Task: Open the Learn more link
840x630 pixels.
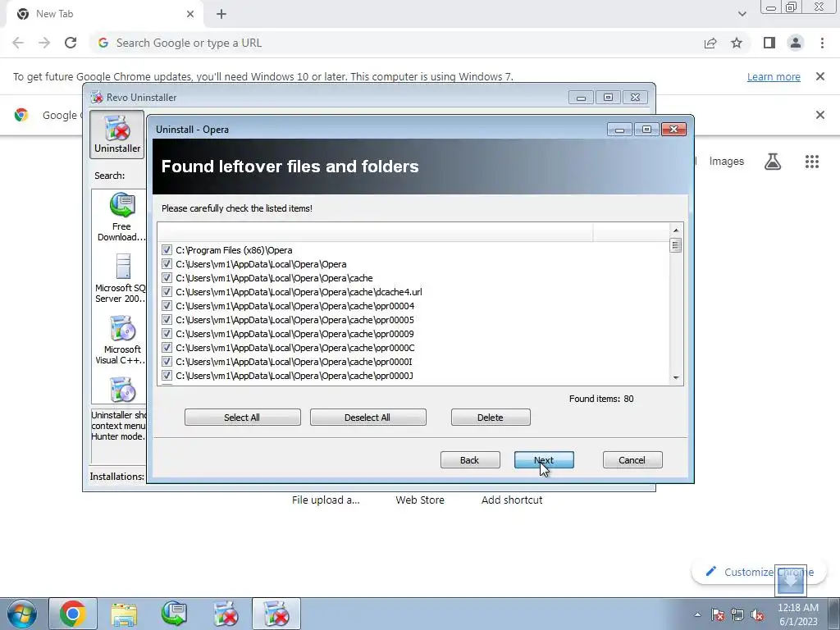Action: click(774, 76)
